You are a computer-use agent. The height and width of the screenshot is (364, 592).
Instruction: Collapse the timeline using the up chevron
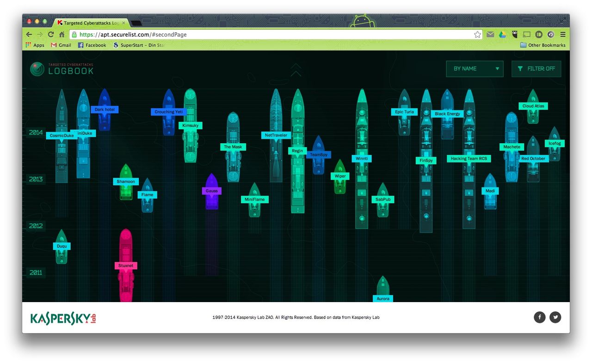click(x=296, y=69)
